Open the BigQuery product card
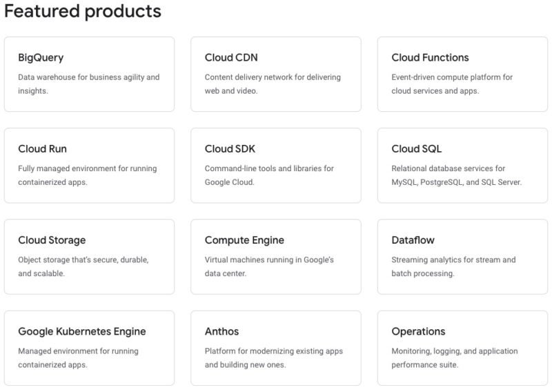This screenshot has width=552, height=392. click(89, 74)
